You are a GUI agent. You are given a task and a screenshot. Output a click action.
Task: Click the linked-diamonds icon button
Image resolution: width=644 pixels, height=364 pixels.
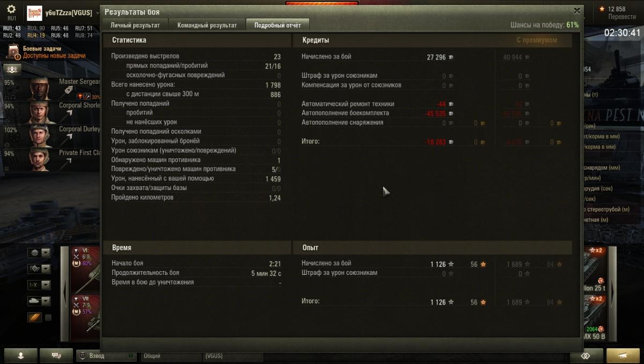tap(586, 355)
